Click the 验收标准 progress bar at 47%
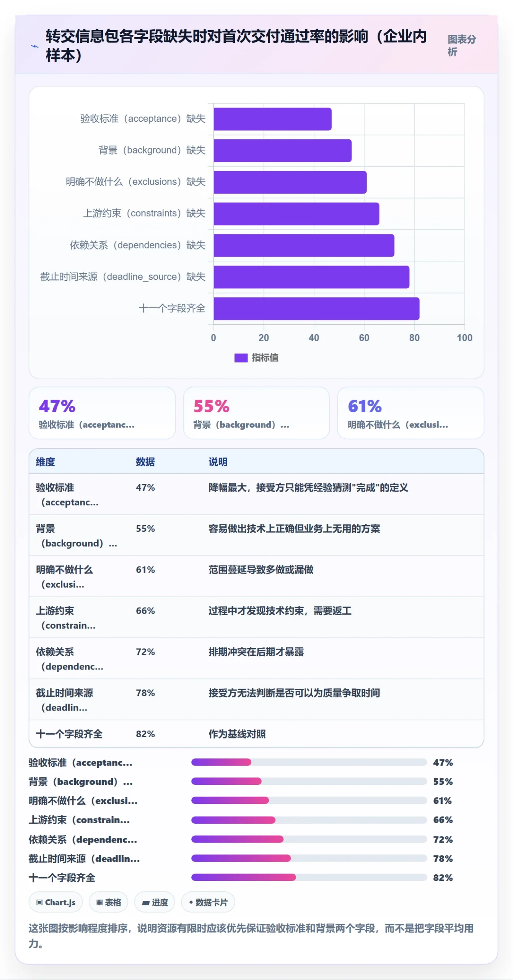This screenshot has width=513, height=980. 309,762
